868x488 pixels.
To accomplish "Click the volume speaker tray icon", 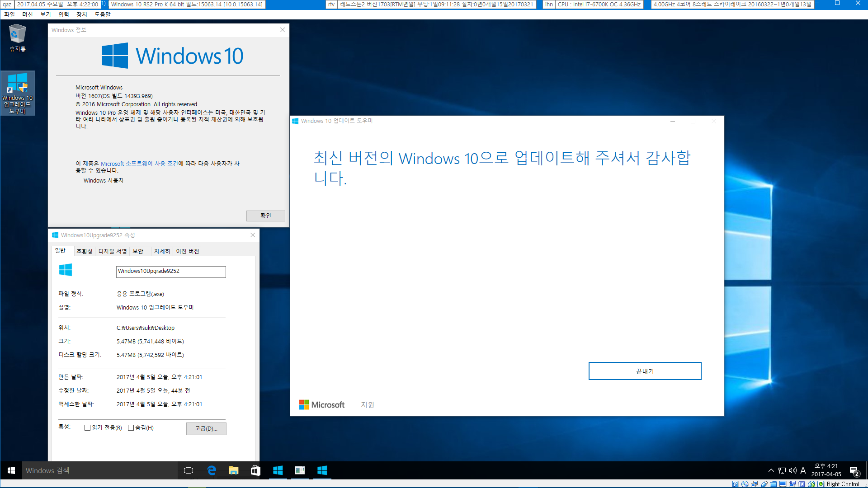I will (793, 470).
